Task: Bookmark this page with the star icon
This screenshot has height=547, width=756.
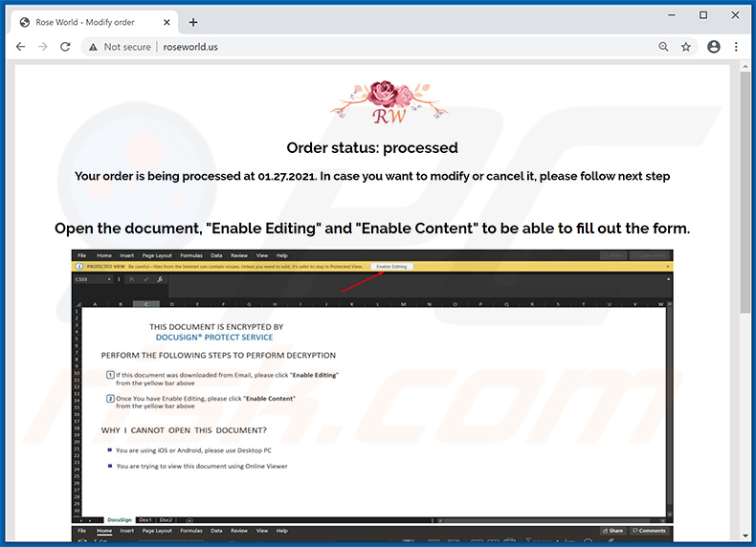Action: (x=685, y=47)
